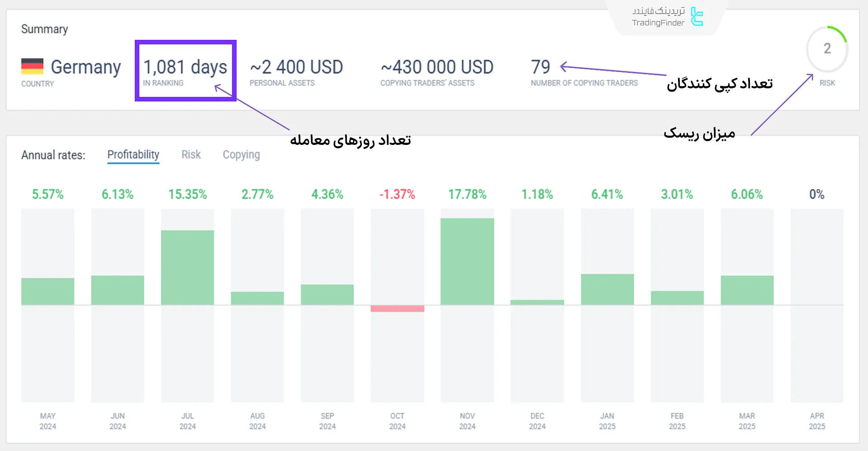
Task: Click the 79 copying traders count
Action: click(x=540, y=67)
